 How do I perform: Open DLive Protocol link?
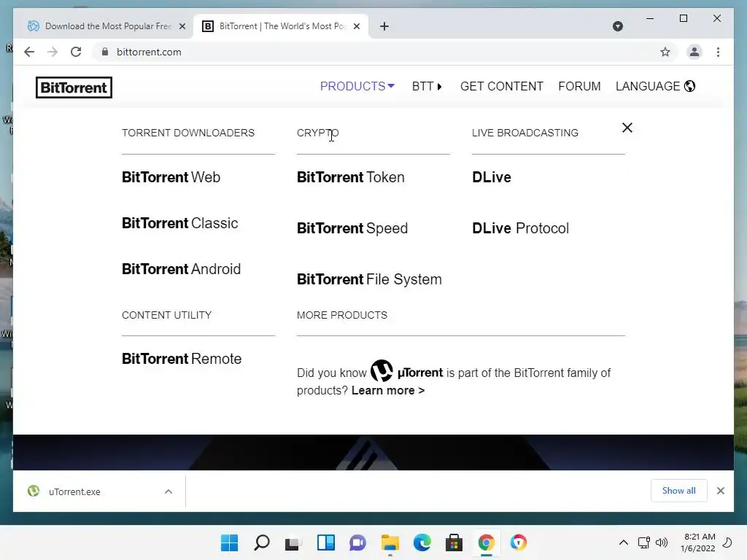point(520,228)
